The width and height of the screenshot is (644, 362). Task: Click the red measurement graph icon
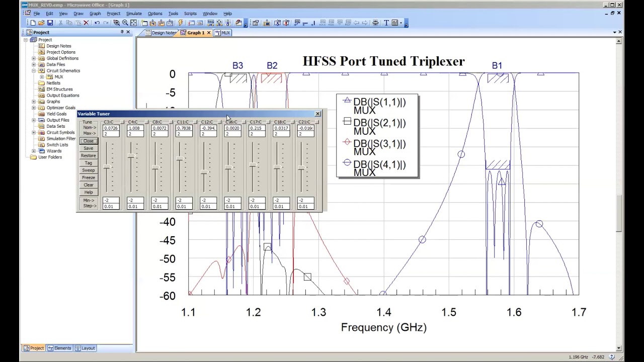[286, 23]
